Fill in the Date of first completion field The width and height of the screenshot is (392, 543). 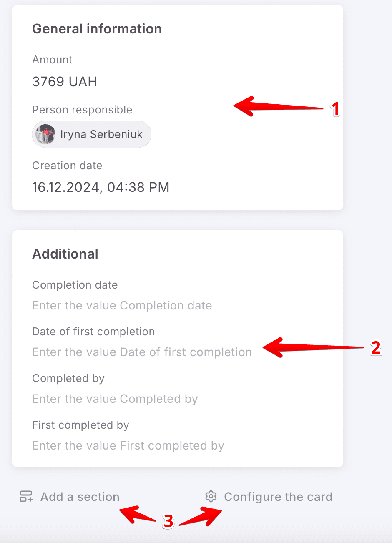[142, 352]
